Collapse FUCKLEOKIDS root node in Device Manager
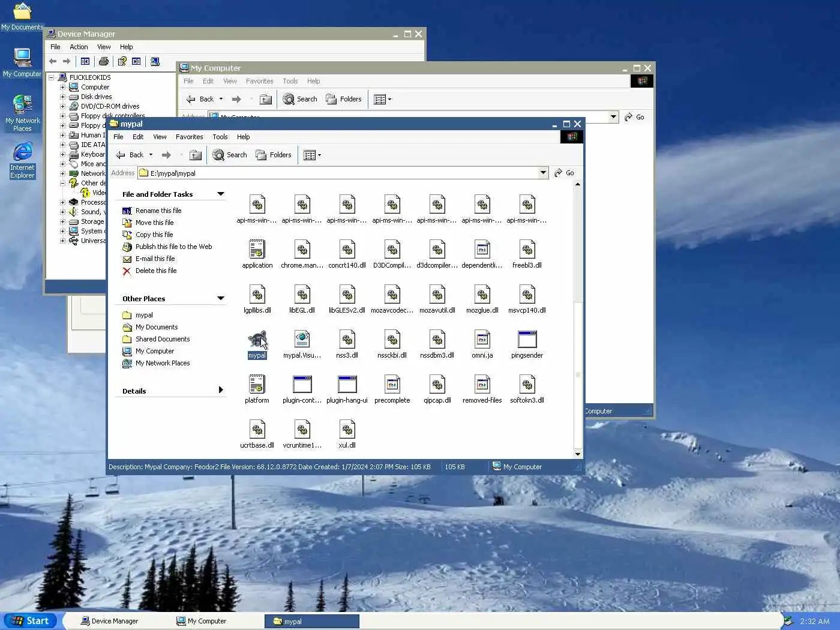840x630 pixels. [52, 77]
